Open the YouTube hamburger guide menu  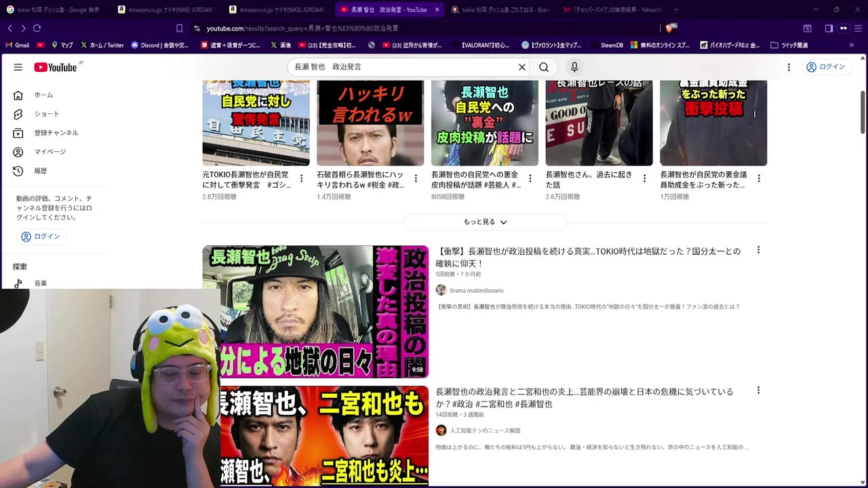click(18, 67)
